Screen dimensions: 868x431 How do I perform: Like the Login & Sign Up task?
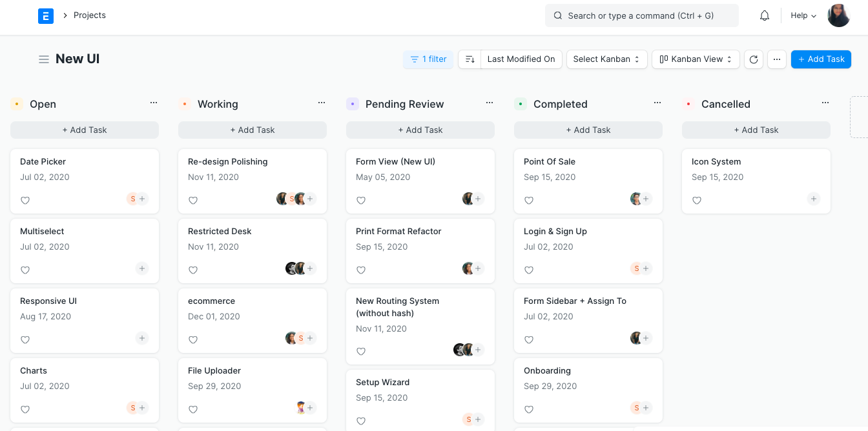[x=529, y=270]
